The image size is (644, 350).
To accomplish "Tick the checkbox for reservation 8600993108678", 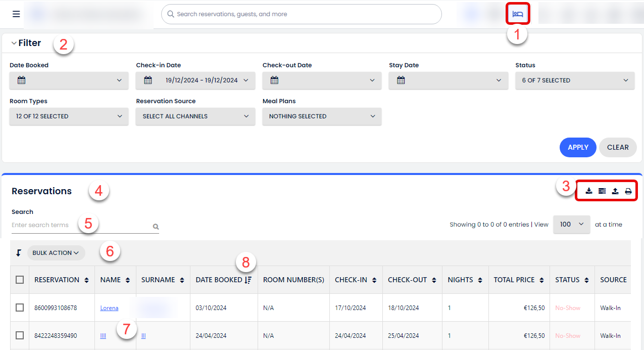I will [x=19, y=308].
